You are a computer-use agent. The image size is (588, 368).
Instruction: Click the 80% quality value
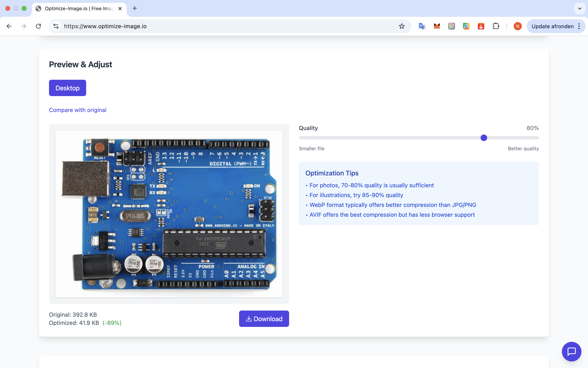click(x=533, y=128)
